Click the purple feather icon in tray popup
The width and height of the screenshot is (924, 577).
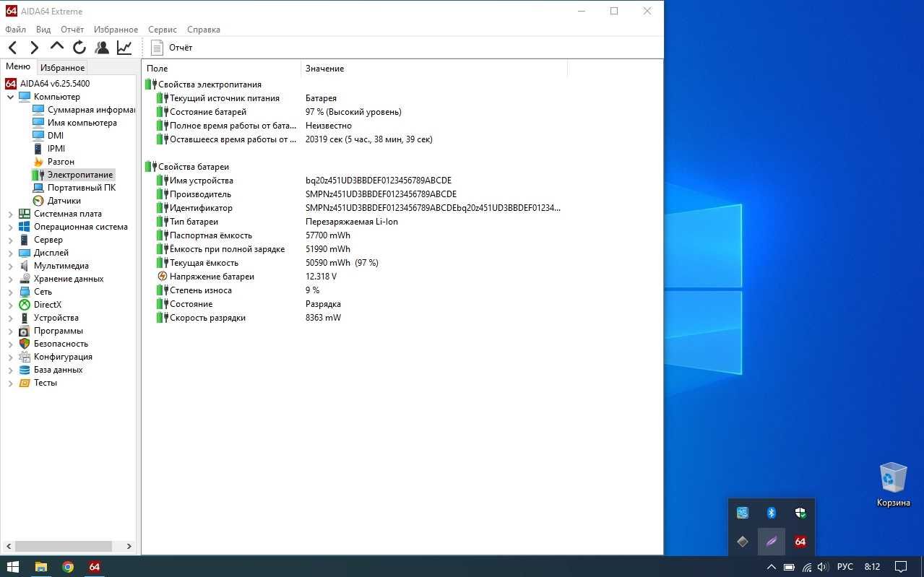771,542
